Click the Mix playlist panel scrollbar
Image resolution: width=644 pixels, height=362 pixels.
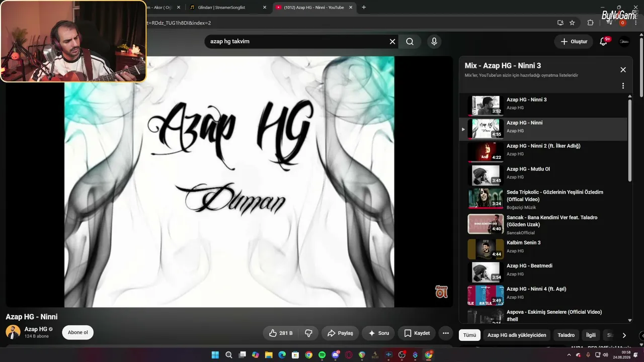point(629,141)
